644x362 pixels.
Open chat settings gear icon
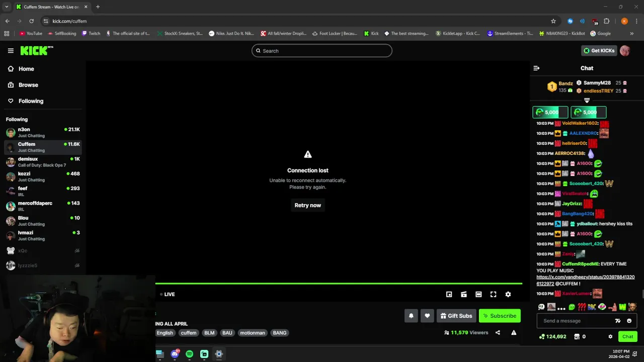[x=610, y=337]
